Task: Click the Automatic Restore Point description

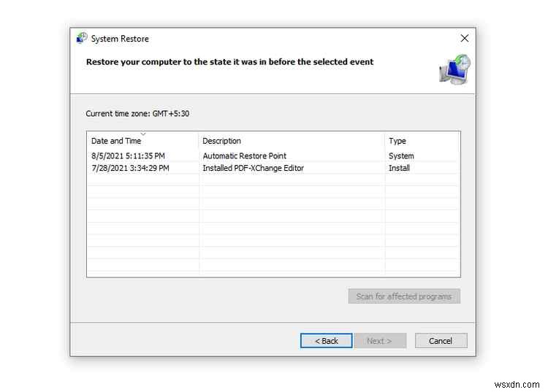Action: pos(244,155)
